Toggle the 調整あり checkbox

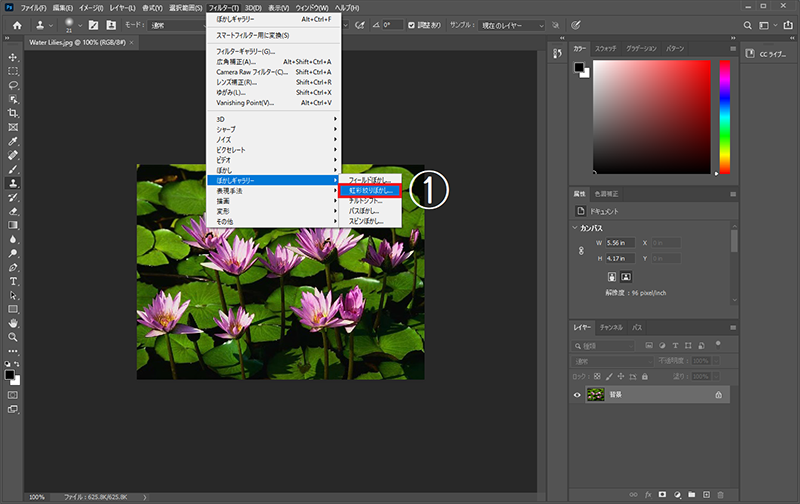[x=412, y=24]
